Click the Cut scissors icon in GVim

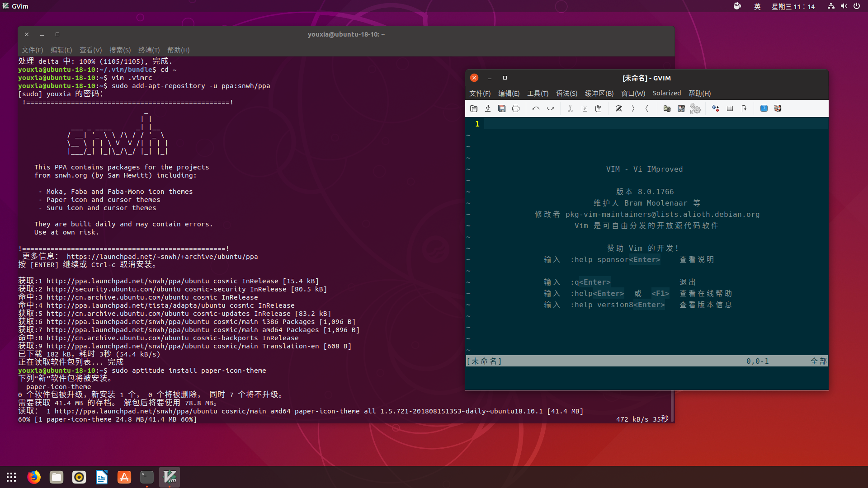(x=570, y=108)
